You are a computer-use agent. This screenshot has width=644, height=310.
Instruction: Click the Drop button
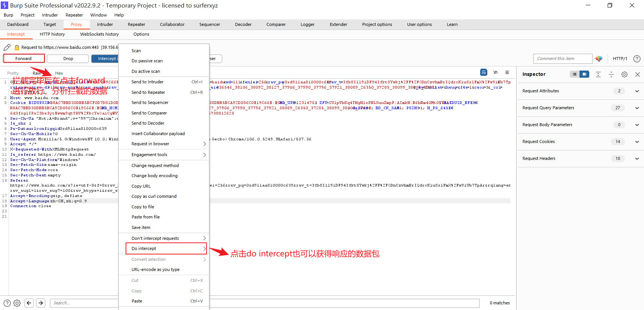pyautogui.click(x=68, y=59)
